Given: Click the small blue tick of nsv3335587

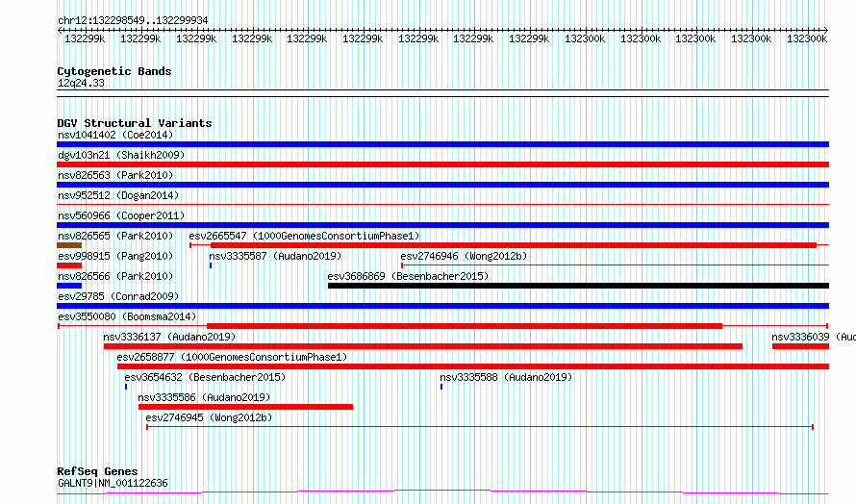Looking at the screenshot, I should 211,265.
